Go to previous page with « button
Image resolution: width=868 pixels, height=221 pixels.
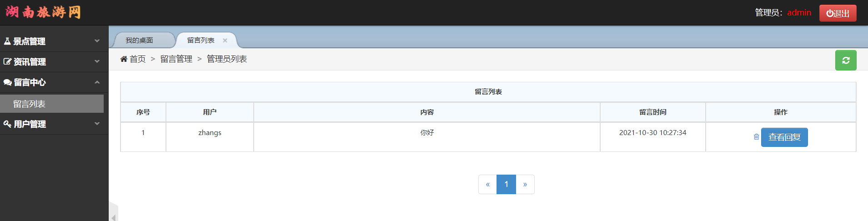point(487,184)
